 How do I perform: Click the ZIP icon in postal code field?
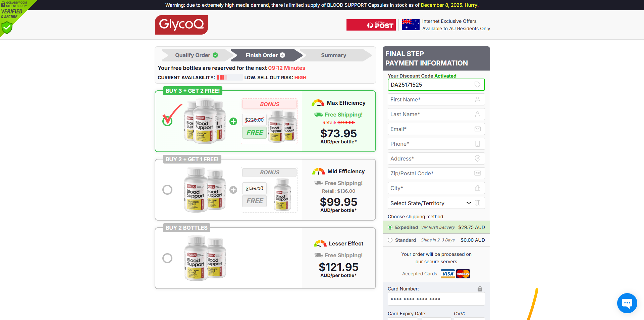[x=478, y=173]
